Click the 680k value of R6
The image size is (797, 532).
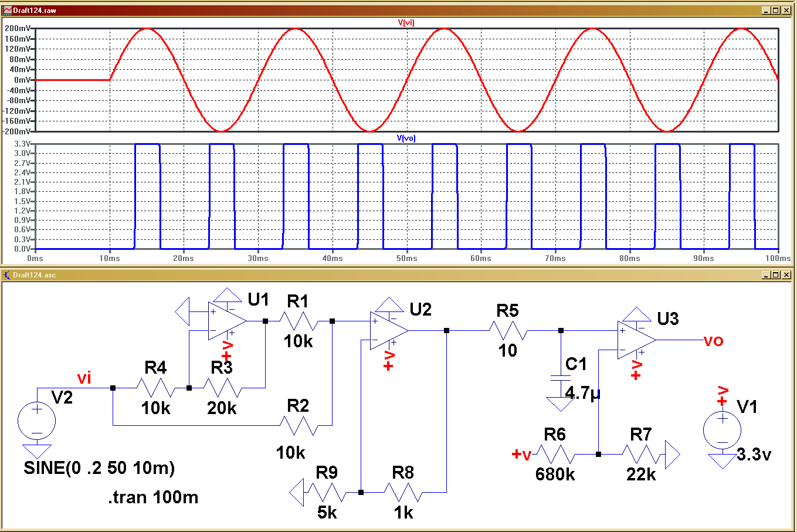555,474
